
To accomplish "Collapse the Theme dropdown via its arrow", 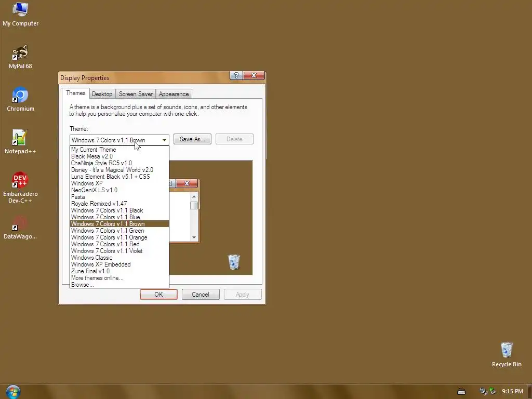I will [x=164, y=140].
